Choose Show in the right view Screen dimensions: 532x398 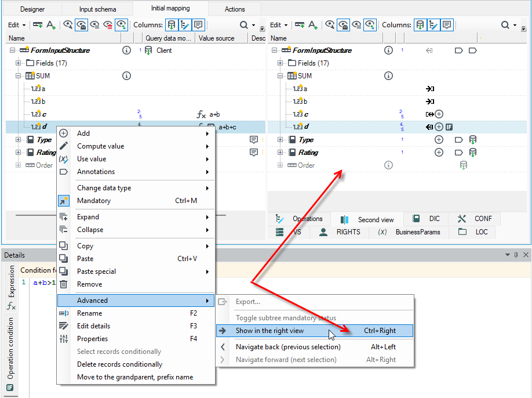315,331
